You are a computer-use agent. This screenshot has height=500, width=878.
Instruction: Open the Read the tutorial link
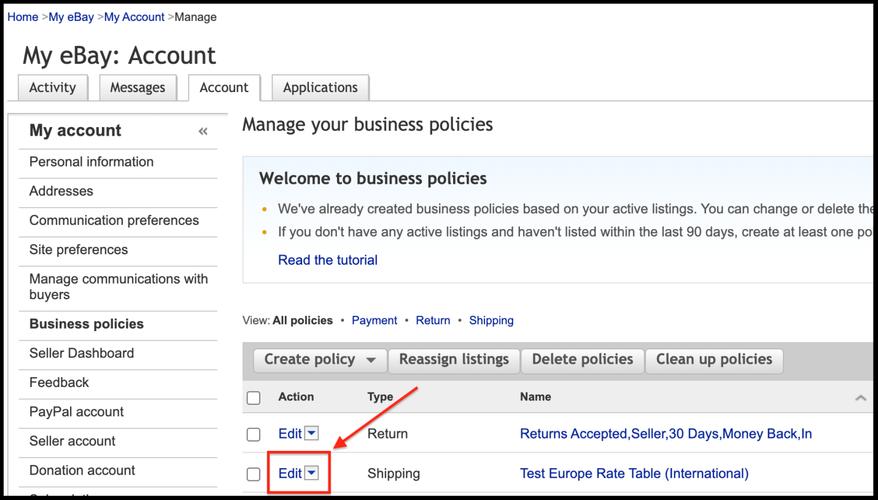coord(328,260)
